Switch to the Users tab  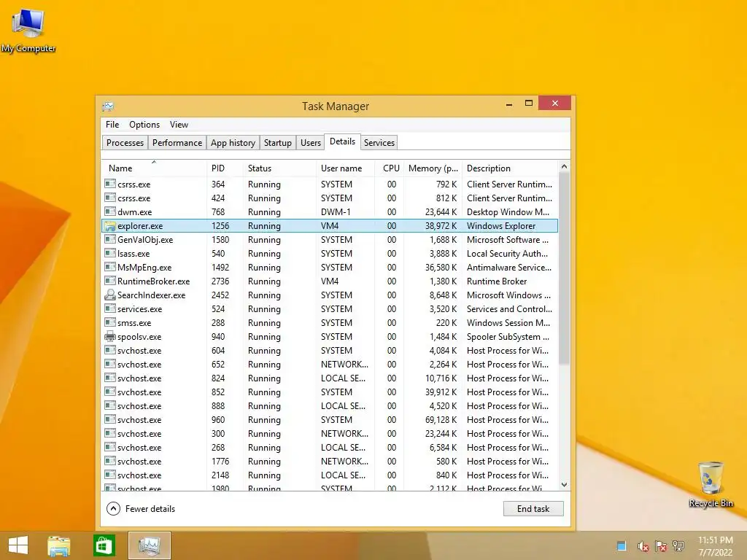coord(311,143)
